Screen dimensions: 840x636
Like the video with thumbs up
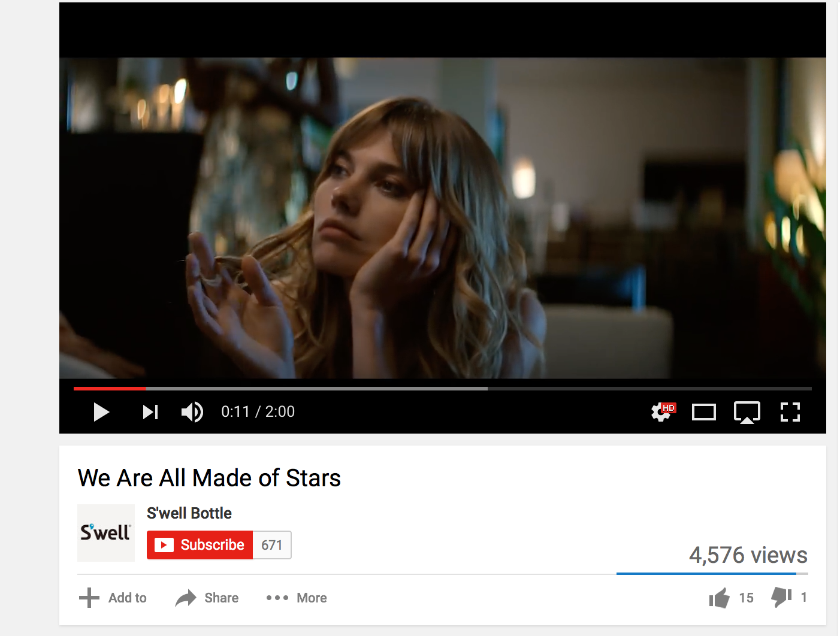pyautogui.click(x=719, y=598)
